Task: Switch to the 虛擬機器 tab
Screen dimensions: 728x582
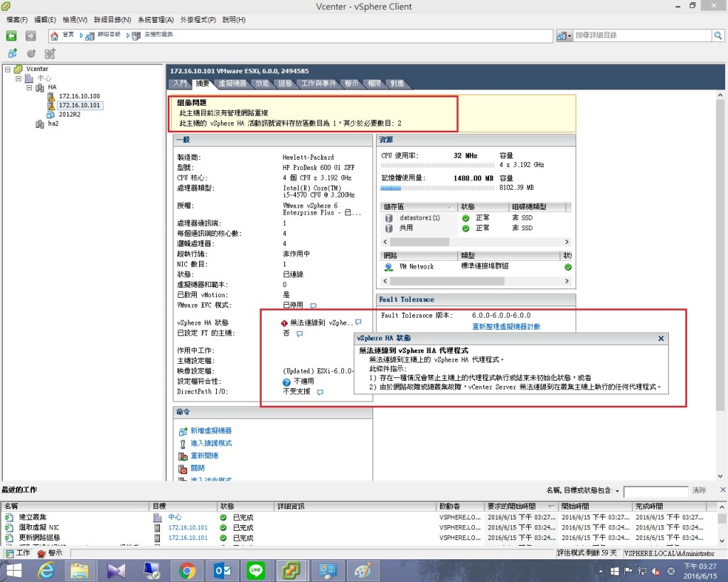Action: 232,84
